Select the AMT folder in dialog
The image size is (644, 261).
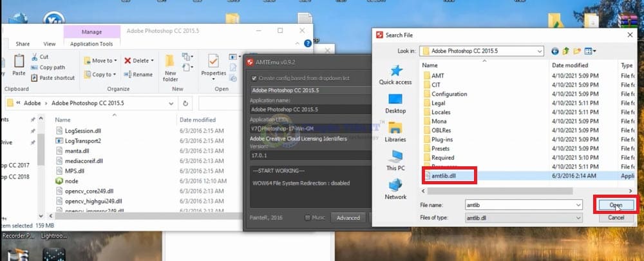tap(433, 75)
